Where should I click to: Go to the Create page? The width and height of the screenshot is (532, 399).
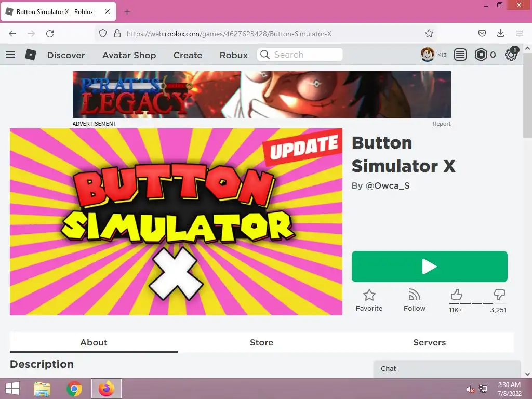(188, 55)
